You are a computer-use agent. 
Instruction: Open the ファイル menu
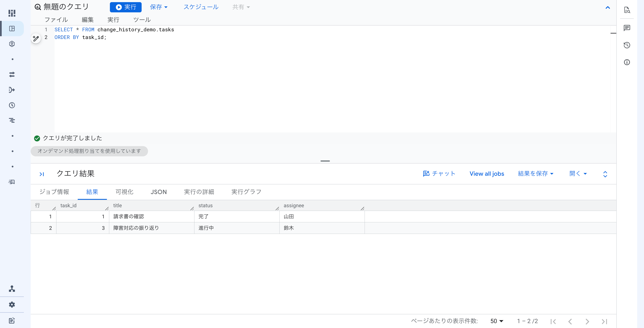click(x=56, y=20)
